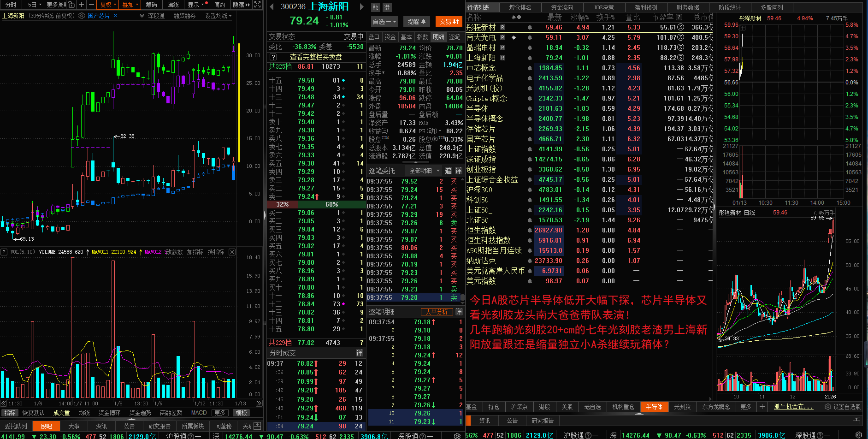Click the 港 Hong Kong connect badge

[x=387, y=7]
